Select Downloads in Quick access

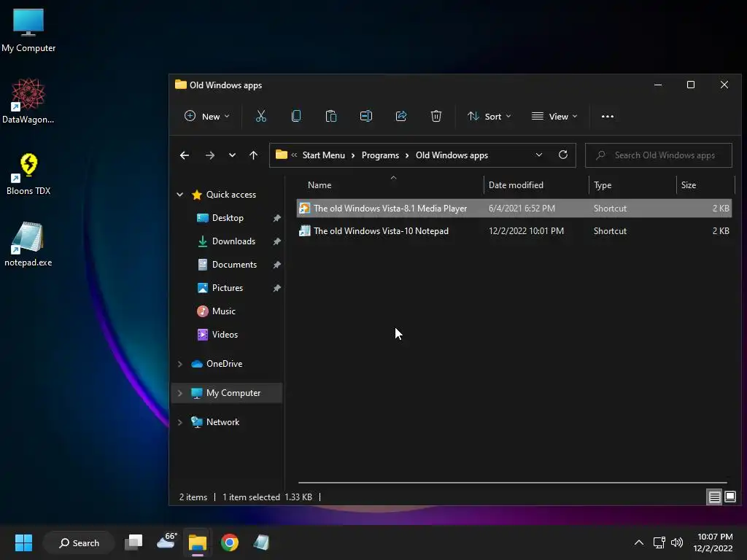[233, 241]
